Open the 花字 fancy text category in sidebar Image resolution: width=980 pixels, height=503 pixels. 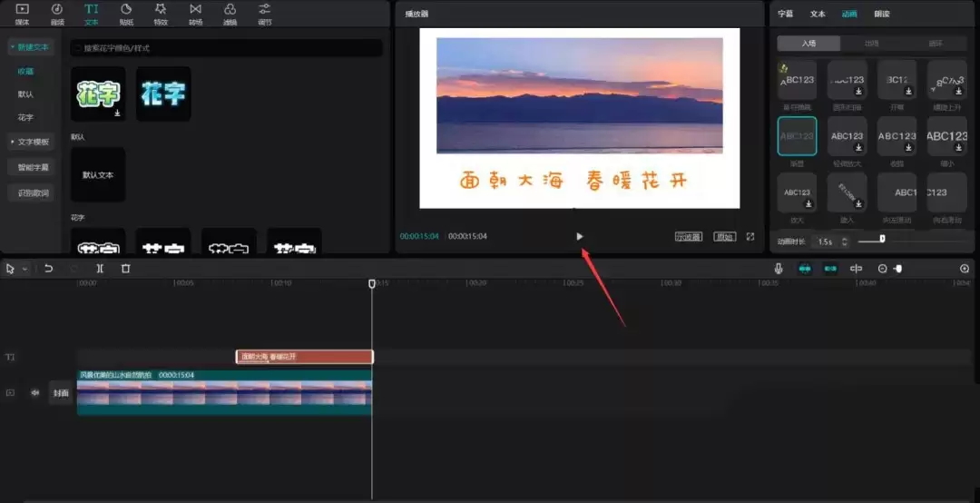(x=25, y=118)
